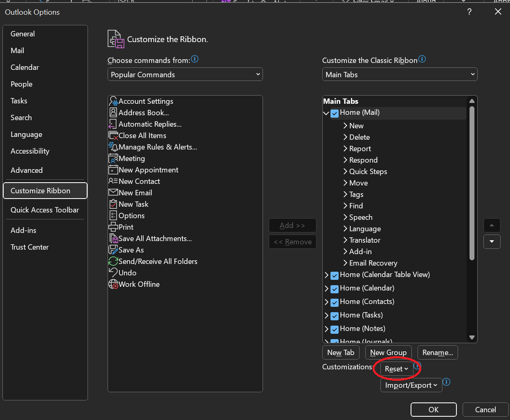Viewport: 510px width, 420px height.
Task: Open the Import/Export dropdown button
Action: (411, 385)
